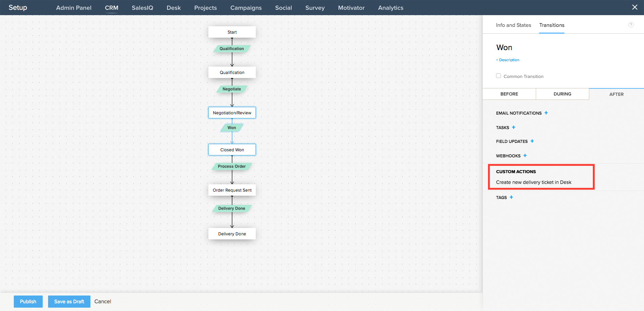Publish the blueprint
The image size is (644, 311).
tap(28, 302)
